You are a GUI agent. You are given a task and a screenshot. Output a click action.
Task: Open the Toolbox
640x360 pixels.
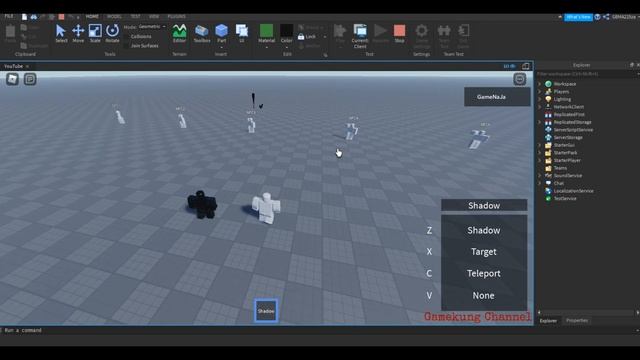(202, 33)
